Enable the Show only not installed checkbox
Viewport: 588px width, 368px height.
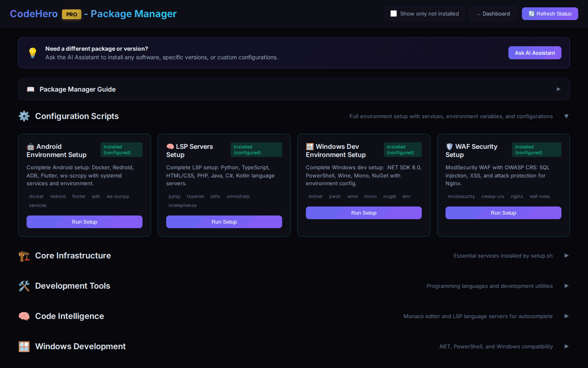point(394,13)
